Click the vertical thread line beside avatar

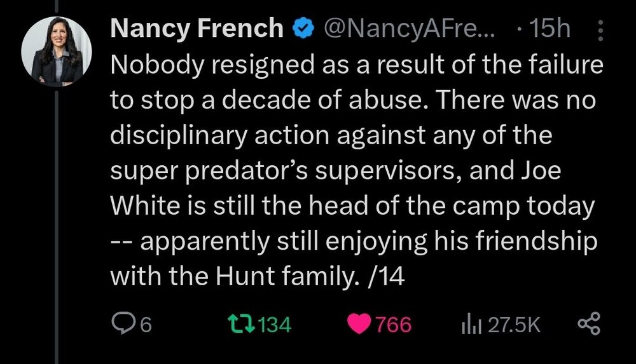click(57, 222)
